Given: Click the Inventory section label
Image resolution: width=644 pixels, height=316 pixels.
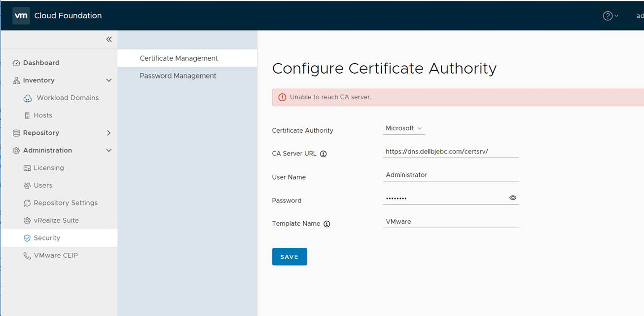Looking at the screenshot, I should click(39, 80).
